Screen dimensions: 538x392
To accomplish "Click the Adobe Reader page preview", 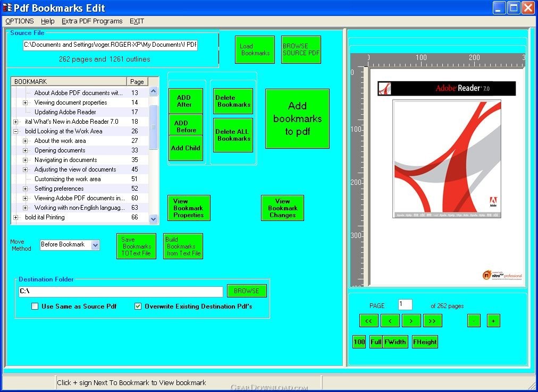I will [447, 177].
